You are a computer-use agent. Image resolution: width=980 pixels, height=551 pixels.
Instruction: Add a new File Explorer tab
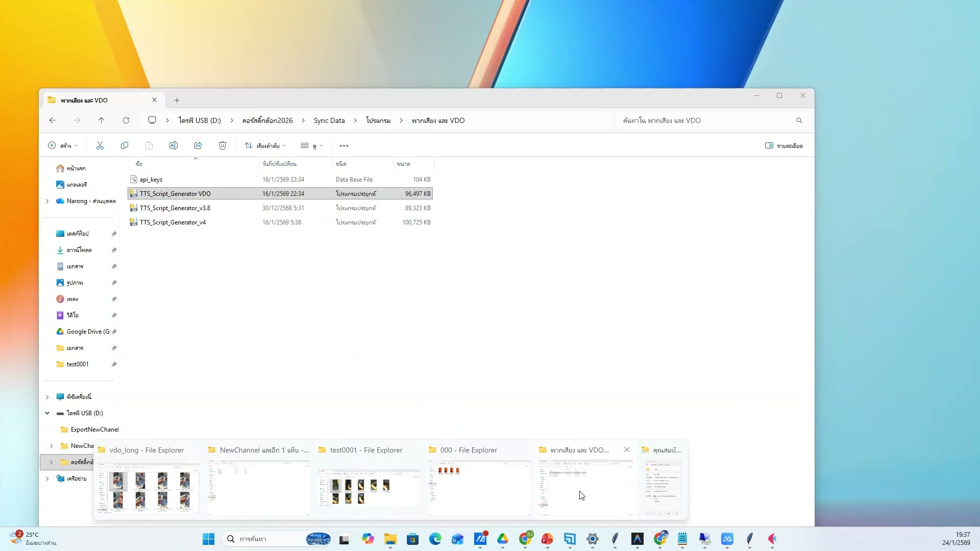coord(177,101)
